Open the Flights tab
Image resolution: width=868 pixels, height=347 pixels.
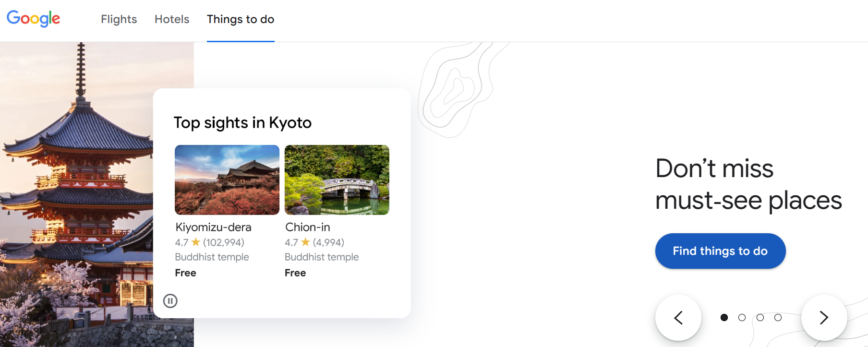point(119,19)
